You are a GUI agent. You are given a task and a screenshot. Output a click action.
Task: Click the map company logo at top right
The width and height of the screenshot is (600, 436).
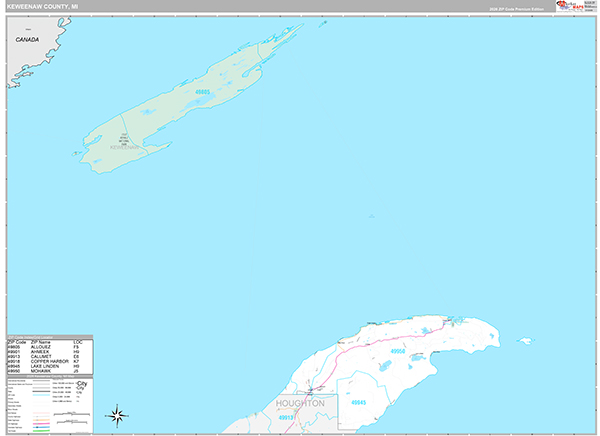(x=576, y=6)
